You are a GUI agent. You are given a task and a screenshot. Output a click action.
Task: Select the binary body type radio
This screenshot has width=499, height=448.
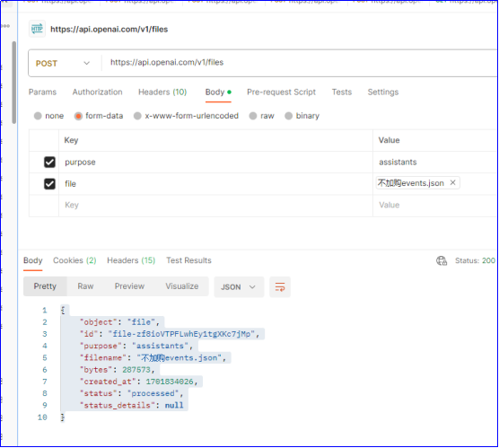coord(289,116)
